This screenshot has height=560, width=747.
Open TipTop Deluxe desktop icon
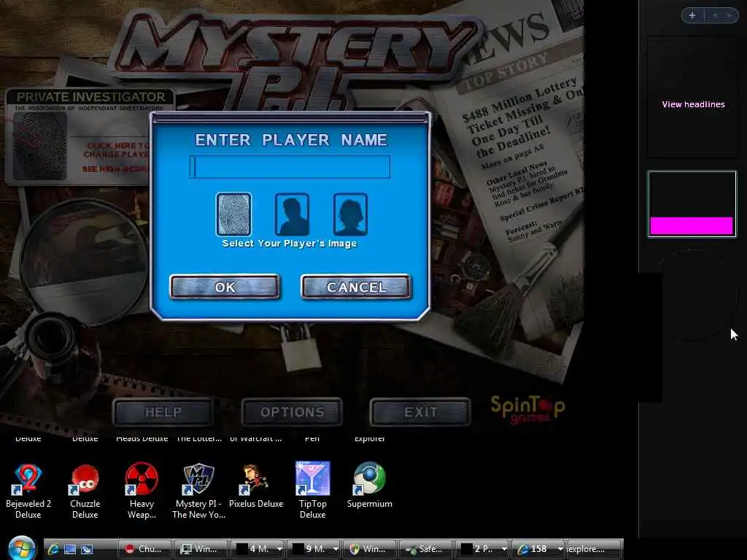click(x=312, y=491)
